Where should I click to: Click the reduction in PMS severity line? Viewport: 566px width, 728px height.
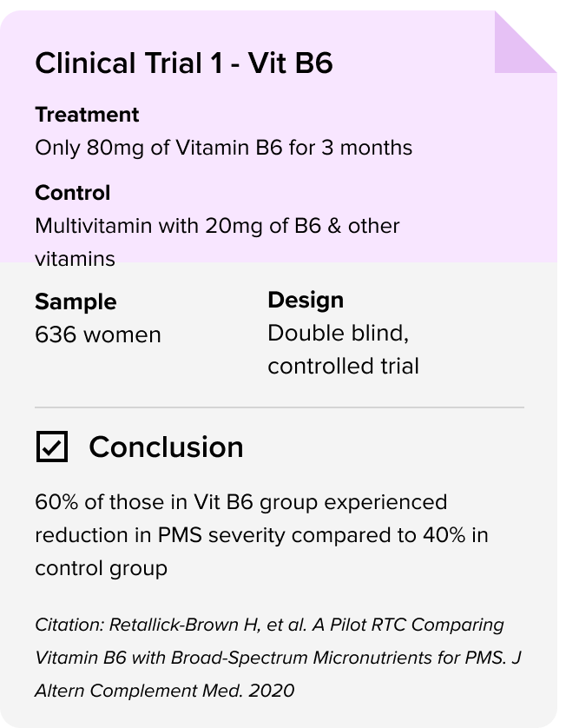click(x=261, y=535)
